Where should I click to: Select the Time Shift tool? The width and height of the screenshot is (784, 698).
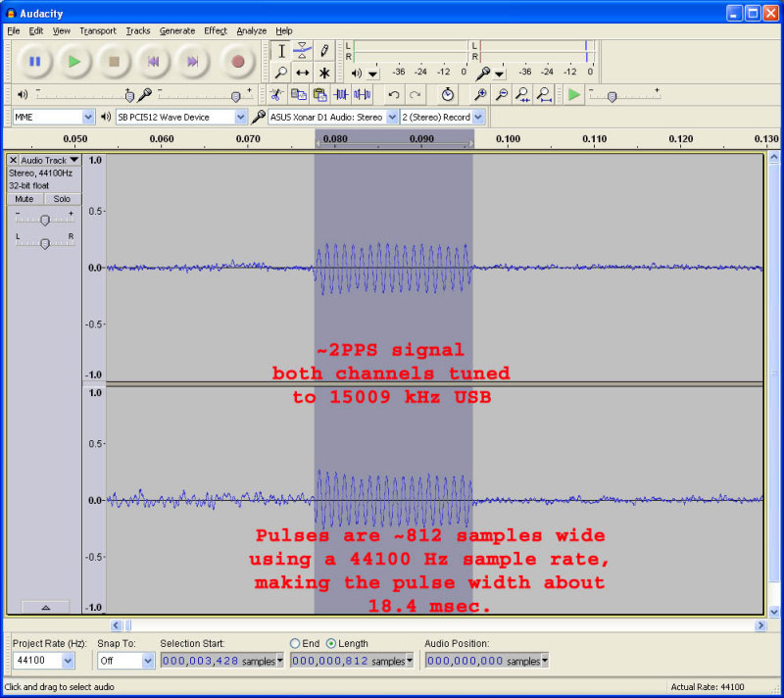[x=303, y=73]
